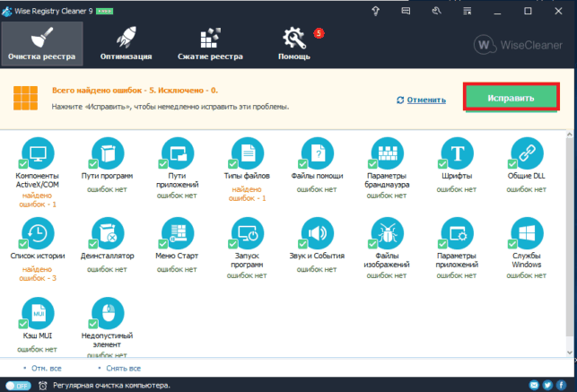Open the Список истории clock icon
Image resolution: width=577 pixels, height=392 pixels.
tap(38, 233)
